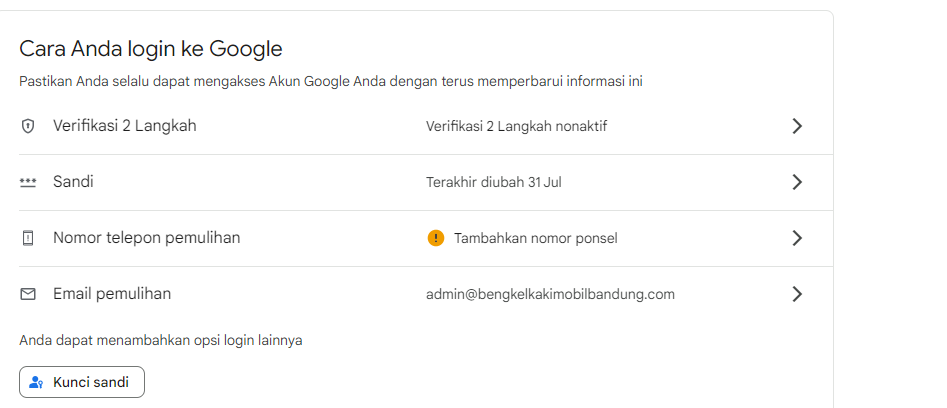Click the phone icon beside Nomor telepon pemulihan
947x408 pixels.
(x=28, y=238)
